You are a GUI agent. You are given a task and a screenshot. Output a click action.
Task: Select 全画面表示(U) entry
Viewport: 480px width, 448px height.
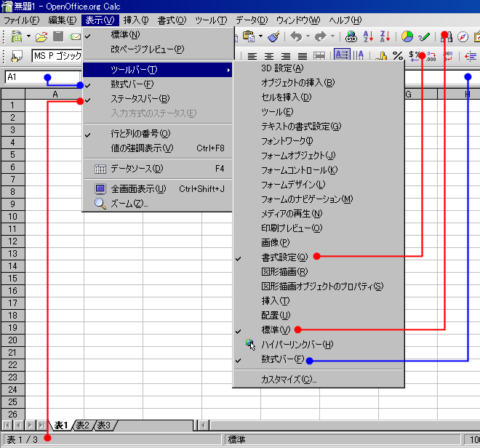[157, 189]
